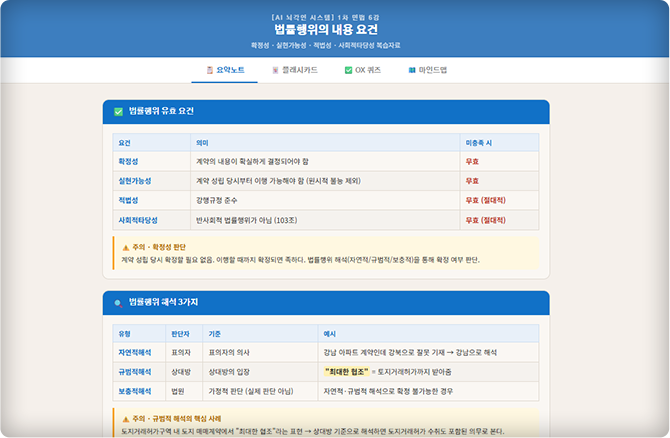The image size is (670, 438).
Task: Switch to the 마인드맵 tab
Action: (x=427, y=70)
